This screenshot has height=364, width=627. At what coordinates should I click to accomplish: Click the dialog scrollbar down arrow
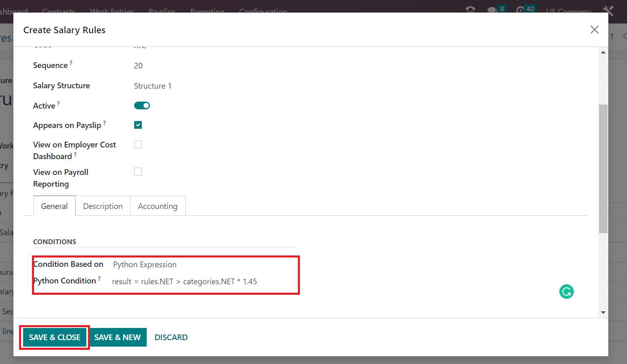coord(603,313)
